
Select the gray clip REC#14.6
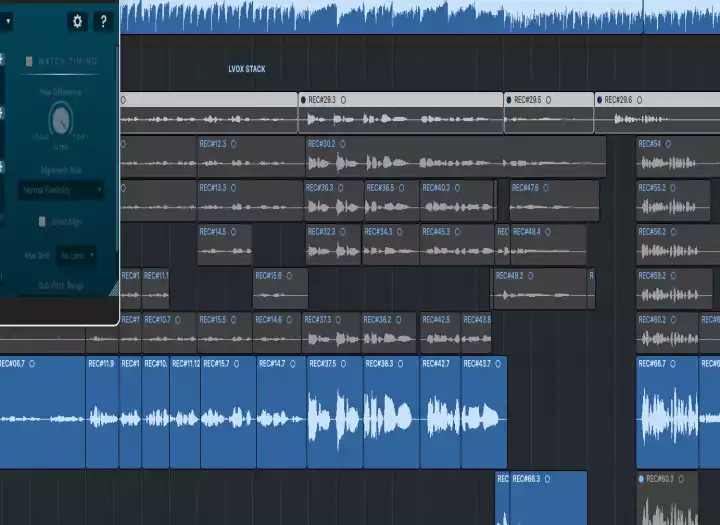pos(277,333)
